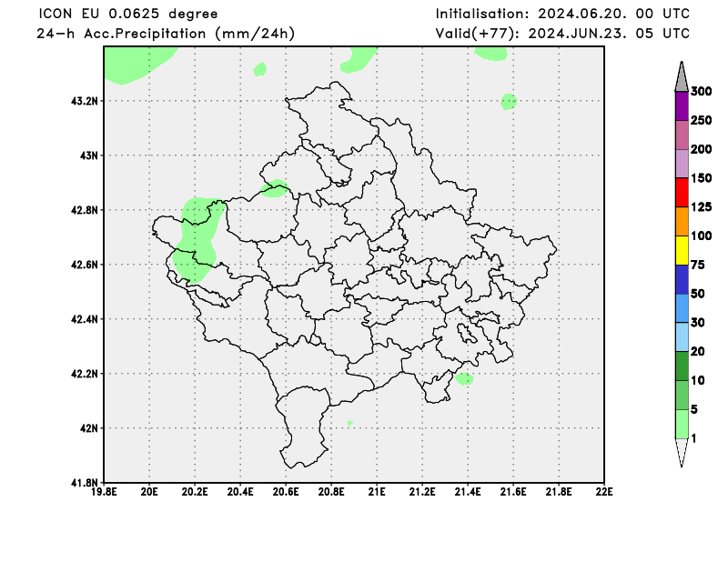Screen dimensions: 728x562
Task: Click the 1 value on the colorbar
Action: [694, 438]
